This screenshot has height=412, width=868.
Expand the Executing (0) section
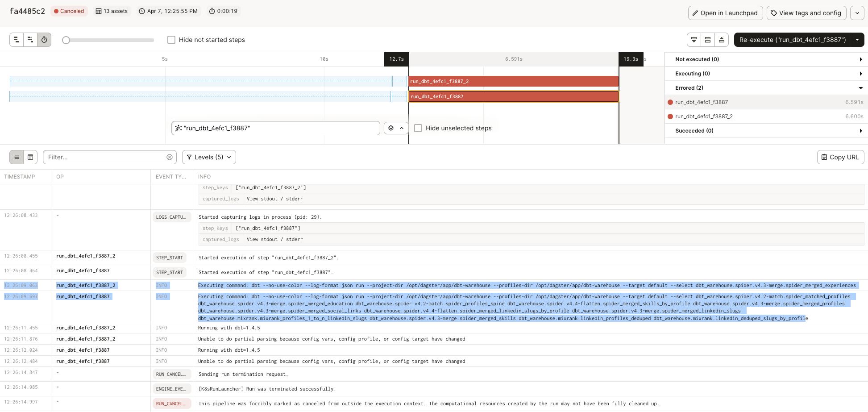(766, 74)
